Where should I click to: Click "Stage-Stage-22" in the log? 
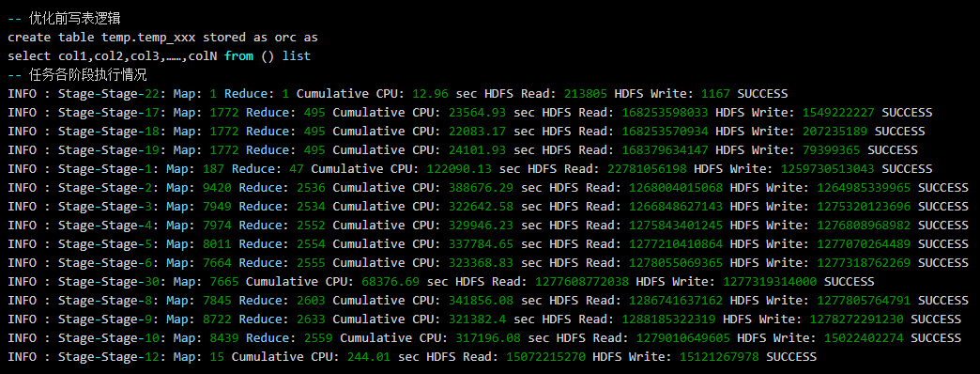point(110,94)
